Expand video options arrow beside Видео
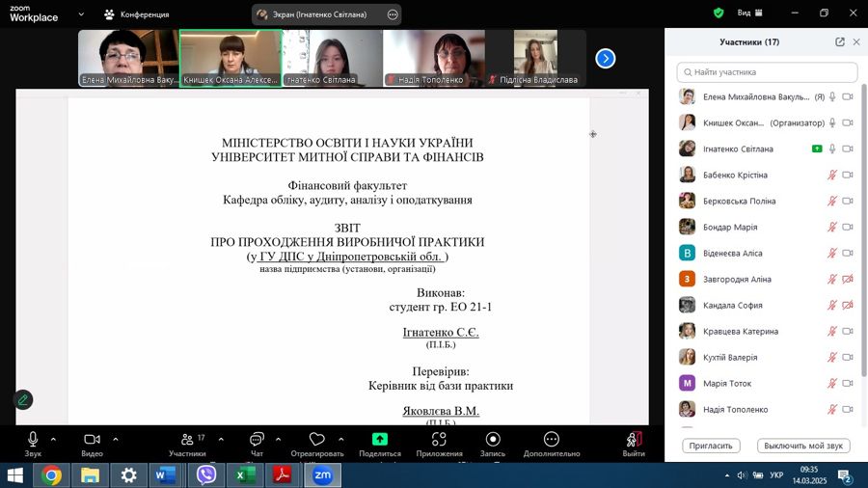Viewport: 868px width, 488px height. click(x=116, y=440)
